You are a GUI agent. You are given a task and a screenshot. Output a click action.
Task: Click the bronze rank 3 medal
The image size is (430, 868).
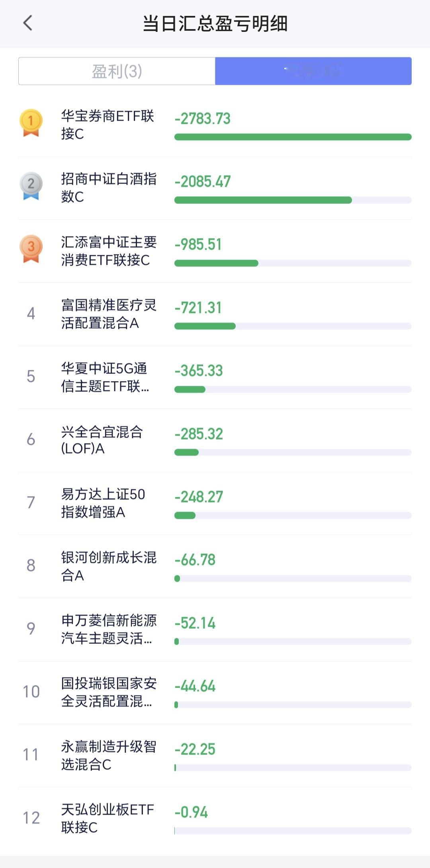tap(31, 249)
